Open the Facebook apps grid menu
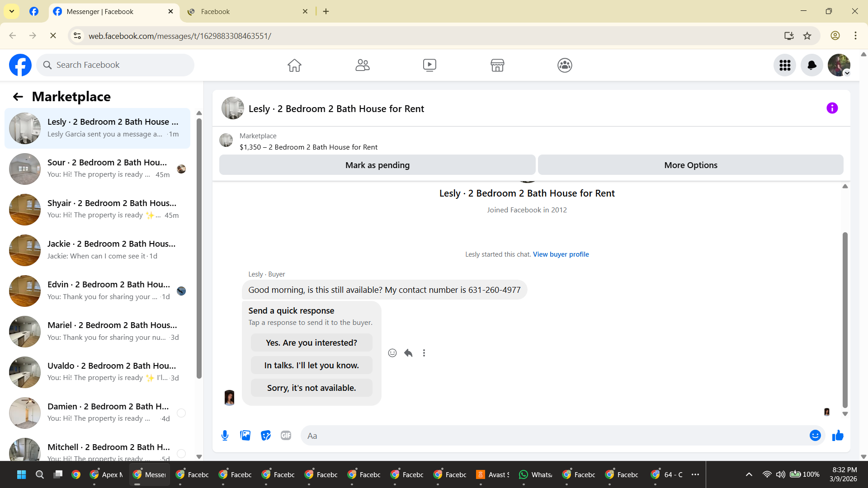The height and width of the screenshot is (488, 868). 785,66
